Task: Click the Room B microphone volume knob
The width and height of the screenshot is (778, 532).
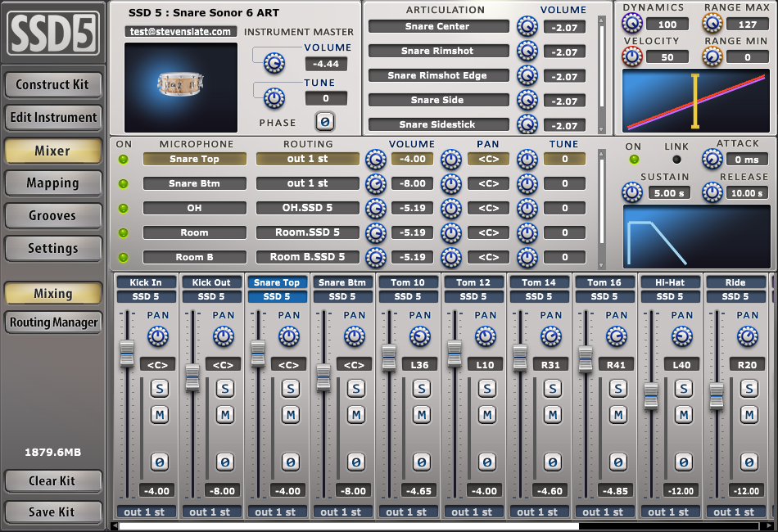Action: click(x=376, y=257)
